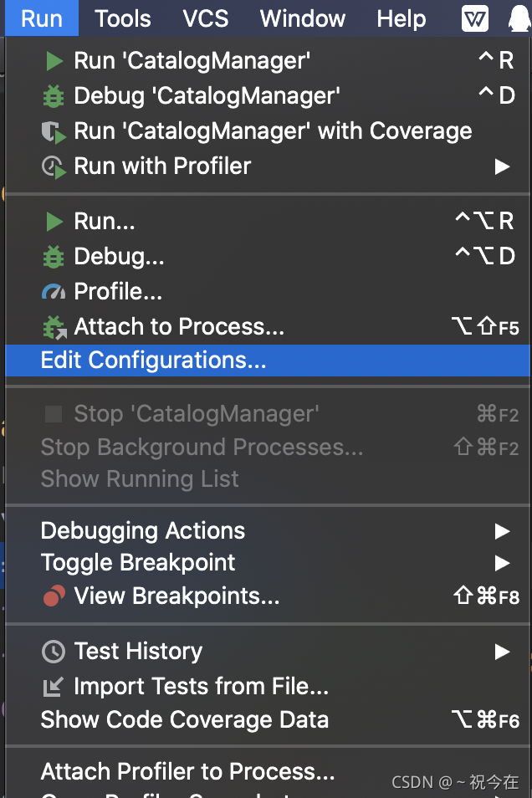Image resolution: width=532 pixels, height=798 pixels.
Task: Click the Run with Profiler clock icon
Action: coord(54,166)
